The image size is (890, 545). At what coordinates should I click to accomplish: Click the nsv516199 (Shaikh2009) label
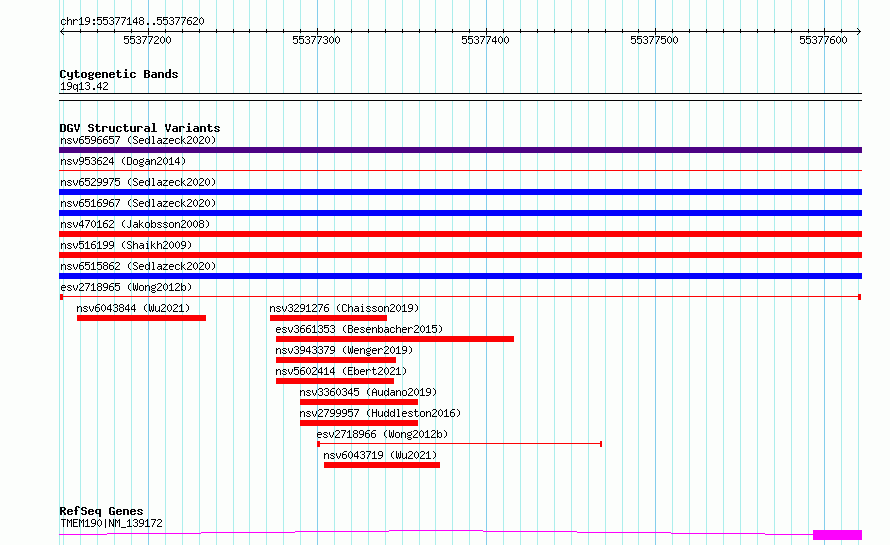126,245
